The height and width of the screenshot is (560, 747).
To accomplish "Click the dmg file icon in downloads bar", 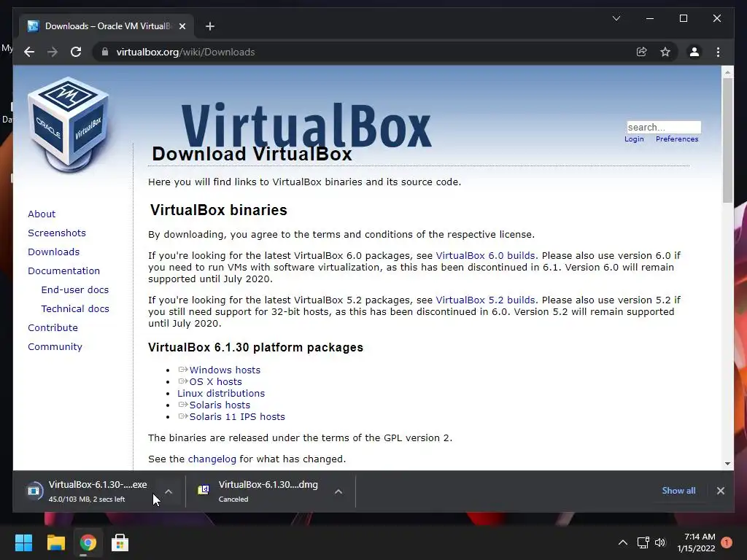I will (204, 490).
